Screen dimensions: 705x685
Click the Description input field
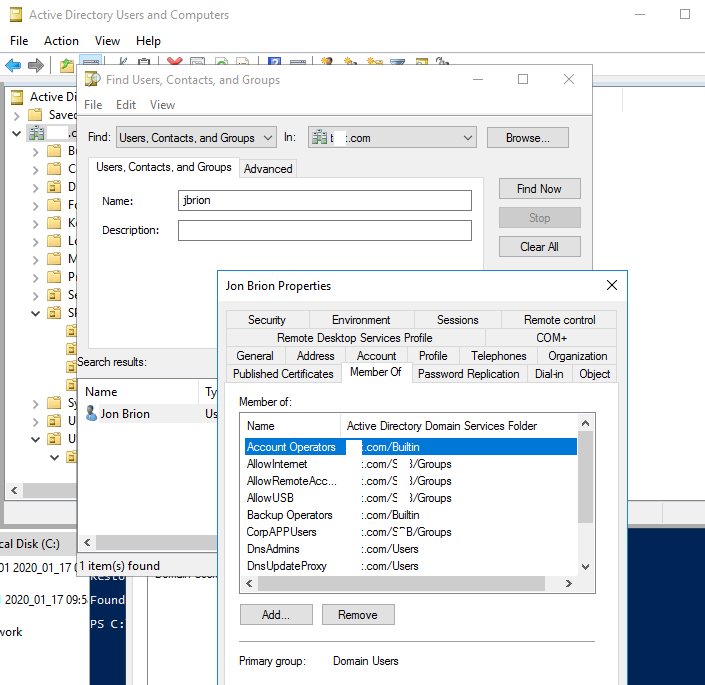[x=325, y=230]
